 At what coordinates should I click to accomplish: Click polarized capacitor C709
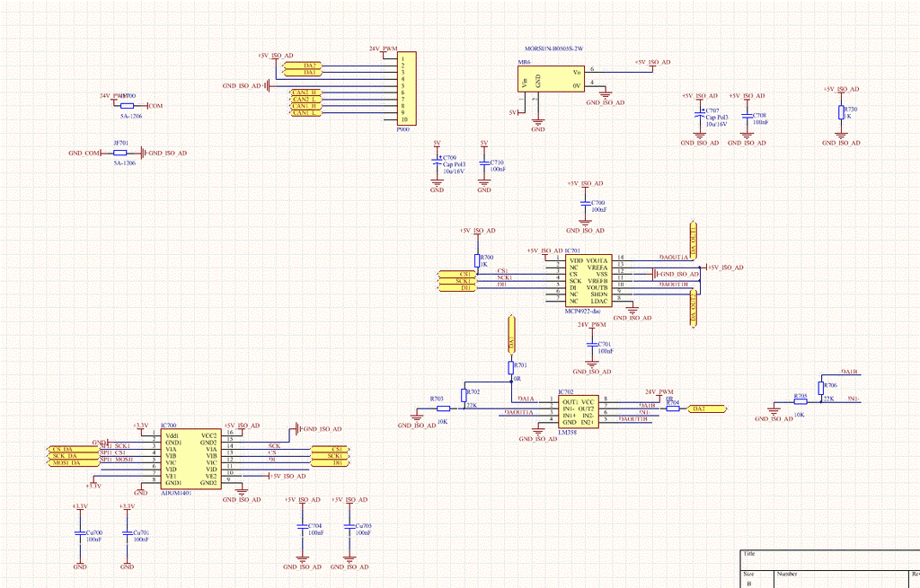coord(437,162)
